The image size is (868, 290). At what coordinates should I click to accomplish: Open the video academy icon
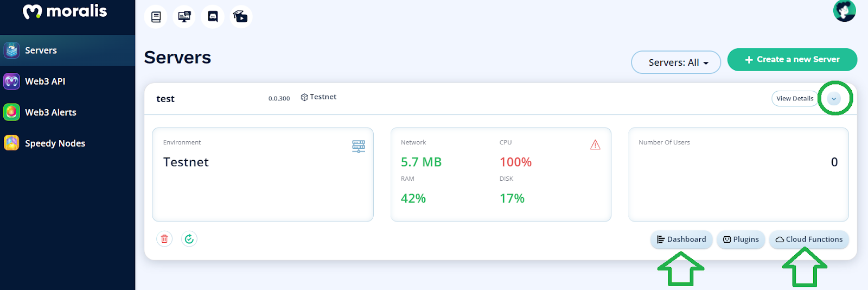241,17
